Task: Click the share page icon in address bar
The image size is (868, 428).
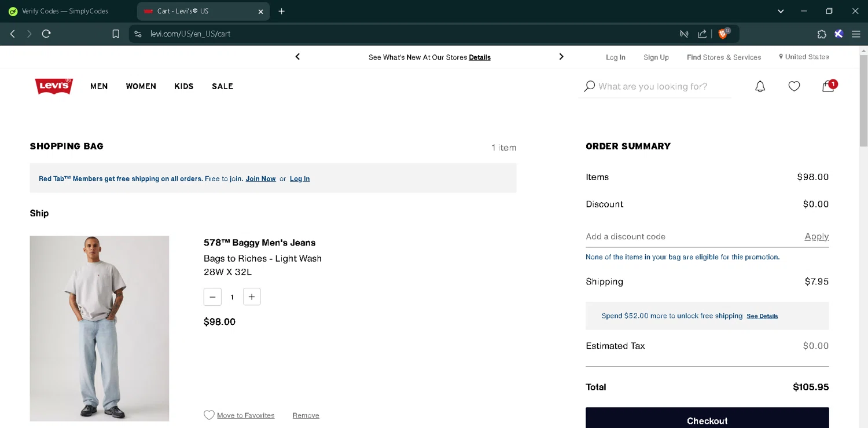Action: pyautogui.click(x=702, y=34)
